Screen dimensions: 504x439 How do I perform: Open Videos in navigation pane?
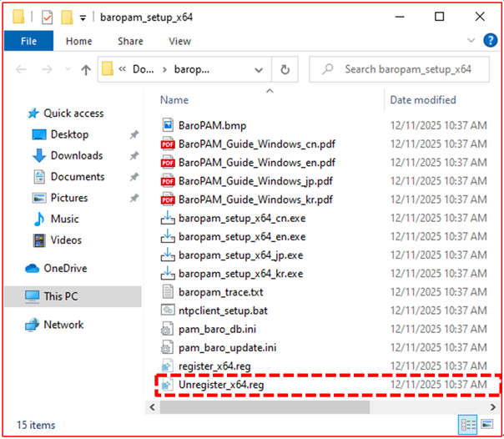tap(66, 240)
